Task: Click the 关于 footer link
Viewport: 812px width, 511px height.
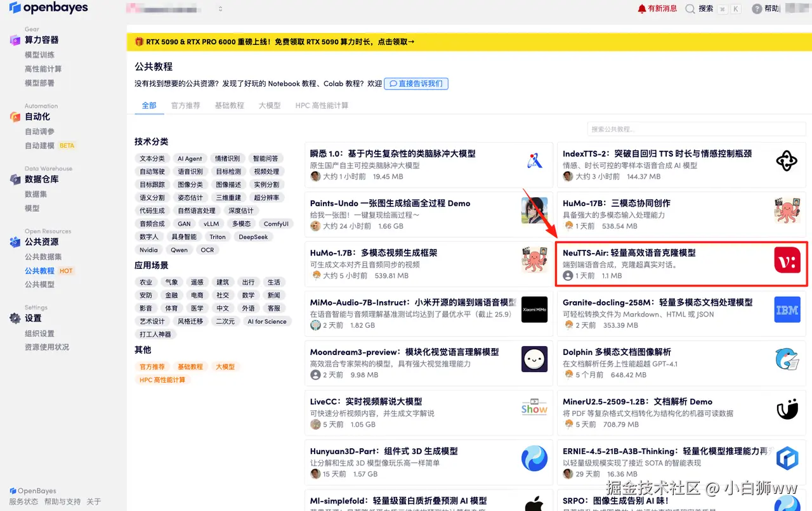Action: [94, 501]
